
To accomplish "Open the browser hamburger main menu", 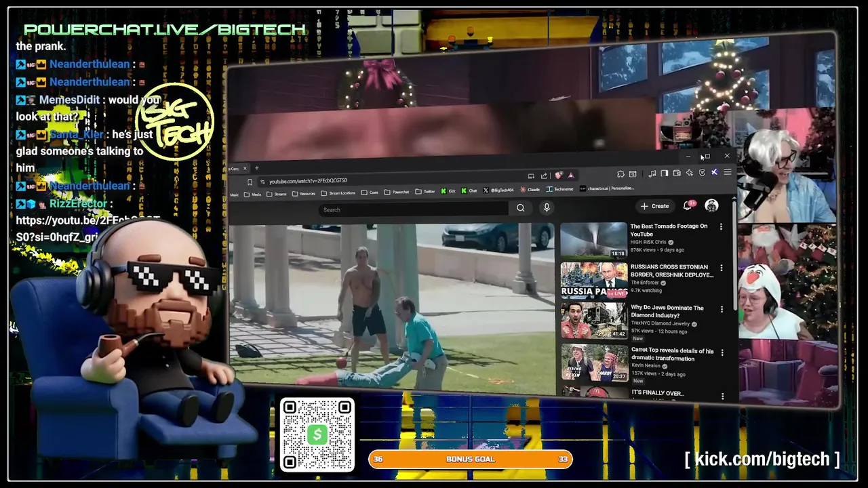I will tap(727, 172).
